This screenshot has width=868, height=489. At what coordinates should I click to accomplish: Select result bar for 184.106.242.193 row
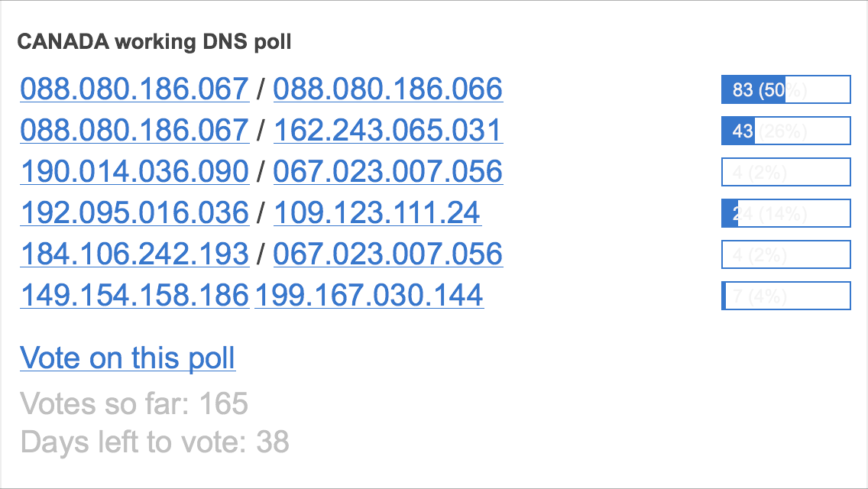786,254
